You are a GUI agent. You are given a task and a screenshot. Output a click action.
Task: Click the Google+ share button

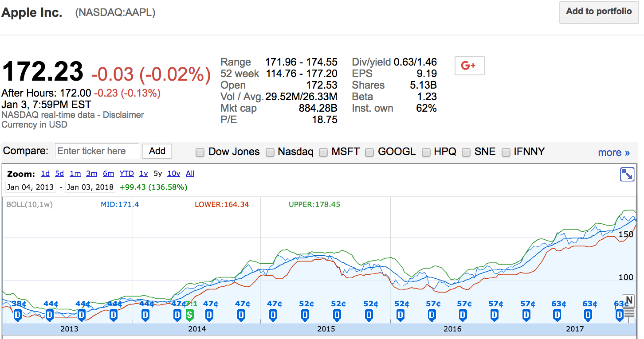click(x=469, y=66)
